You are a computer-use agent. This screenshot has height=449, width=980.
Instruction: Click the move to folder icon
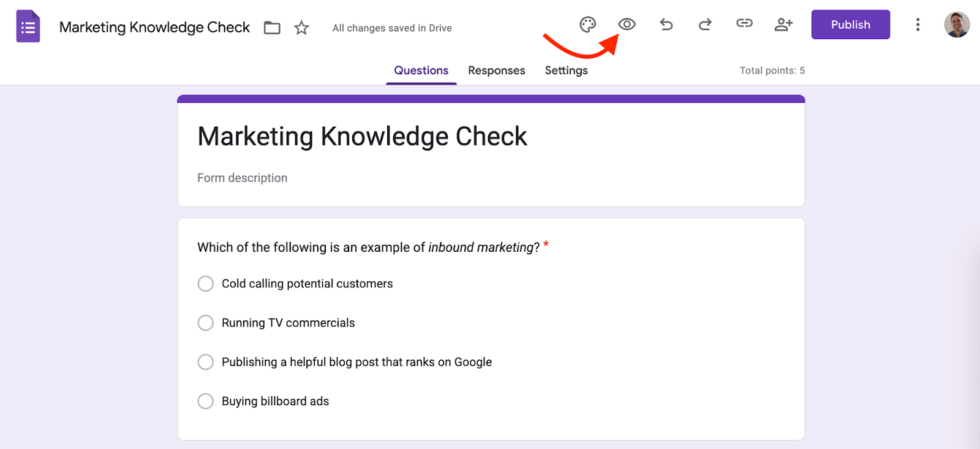tap(272, 28)
